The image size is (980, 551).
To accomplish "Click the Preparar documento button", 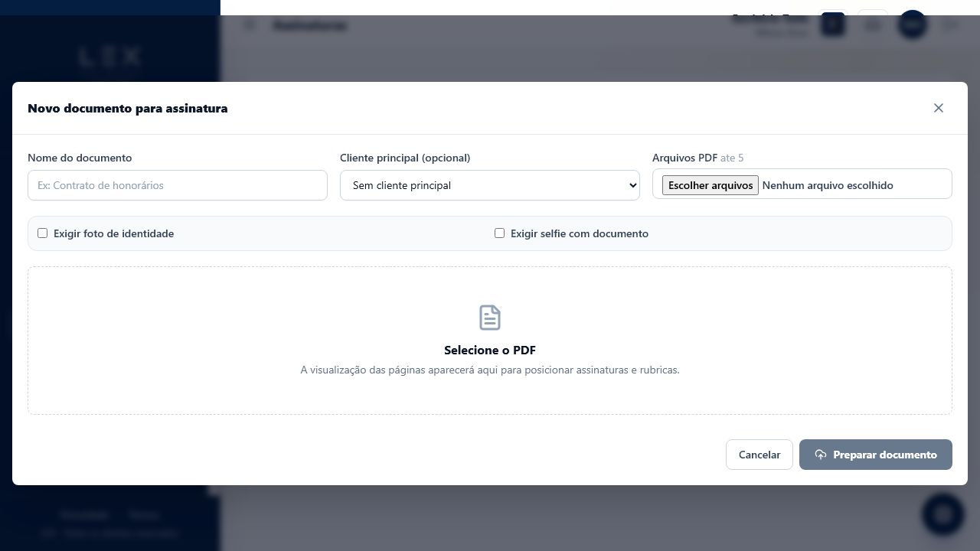I will 876,455.
